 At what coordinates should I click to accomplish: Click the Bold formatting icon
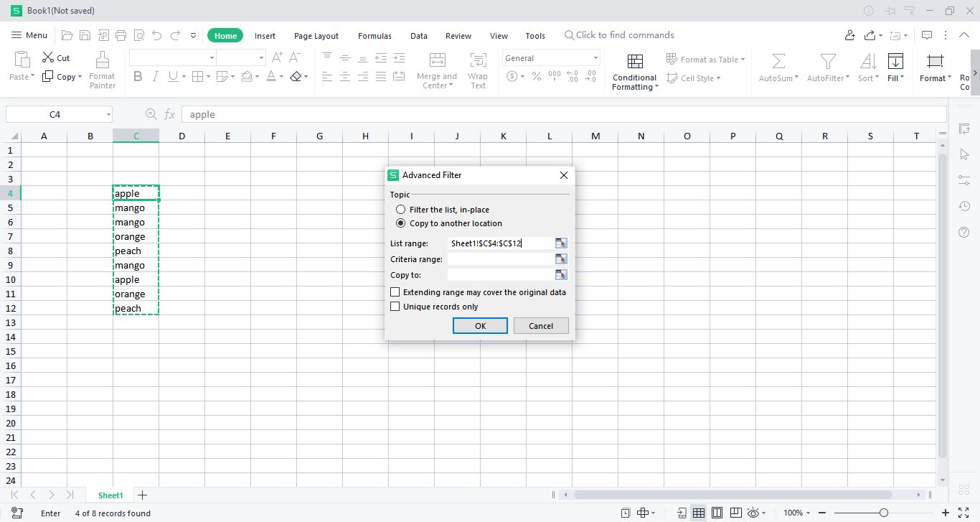138,77
